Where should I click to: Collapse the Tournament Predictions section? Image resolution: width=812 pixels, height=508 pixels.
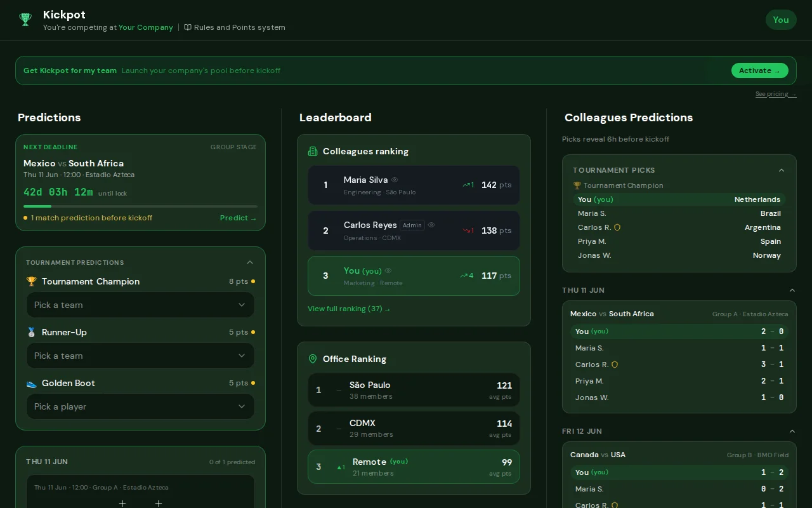tap(250, 262)
